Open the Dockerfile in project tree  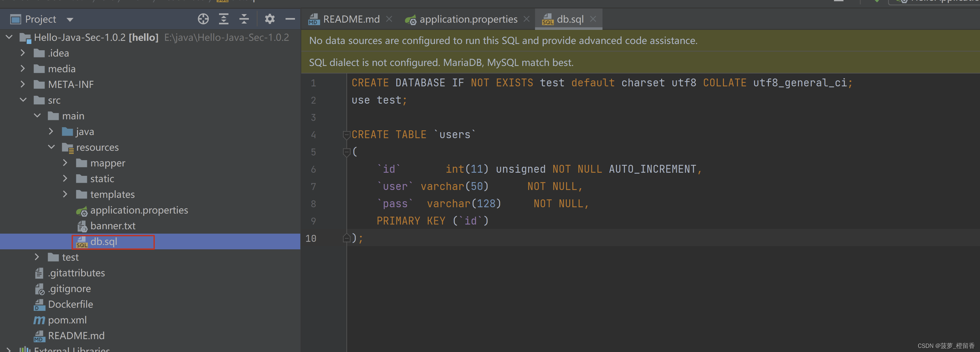[70, 305]
